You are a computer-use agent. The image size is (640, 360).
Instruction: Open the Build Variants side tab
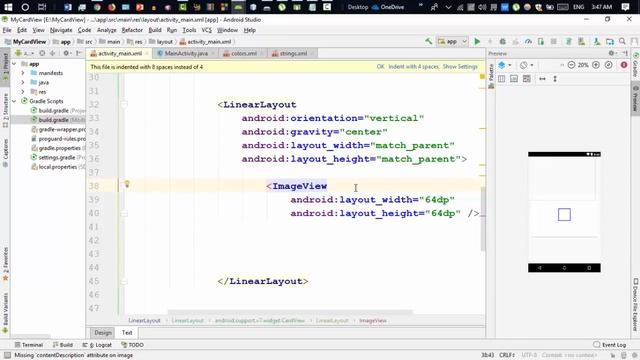pyautogui.click(x=5, y=313)
